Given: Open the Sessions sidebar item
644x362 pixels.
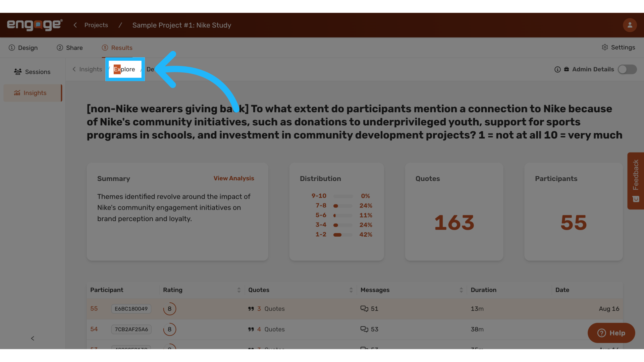Looking at the screenshot, I should tap(32, 72).
